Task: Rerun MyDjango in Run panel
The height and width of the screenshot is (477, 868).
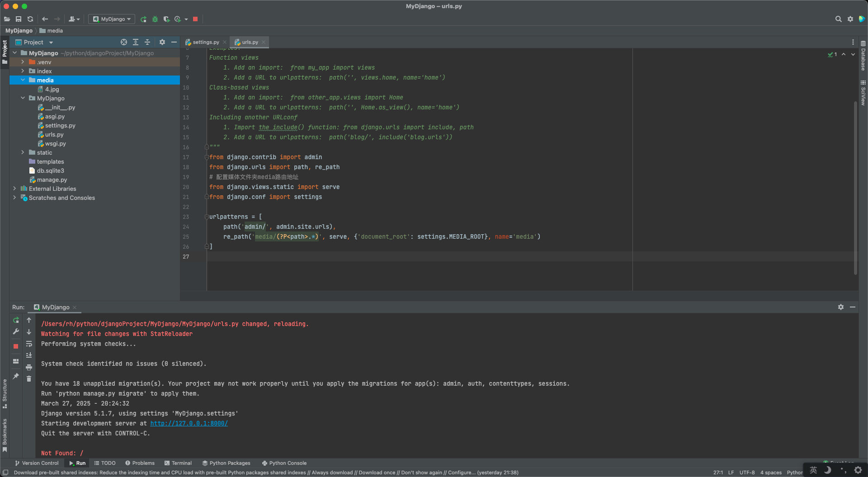Action: coord(16,320)
